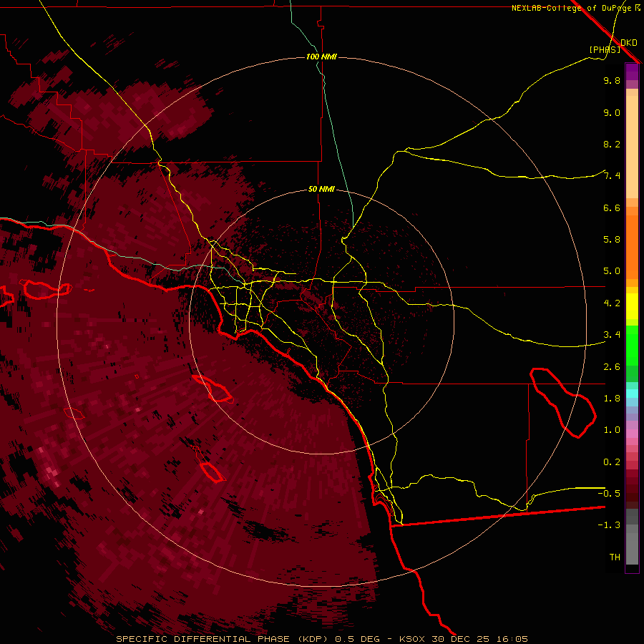
Task: Pick the bright green band of the color bar
Action: click(x=632, y=345)
